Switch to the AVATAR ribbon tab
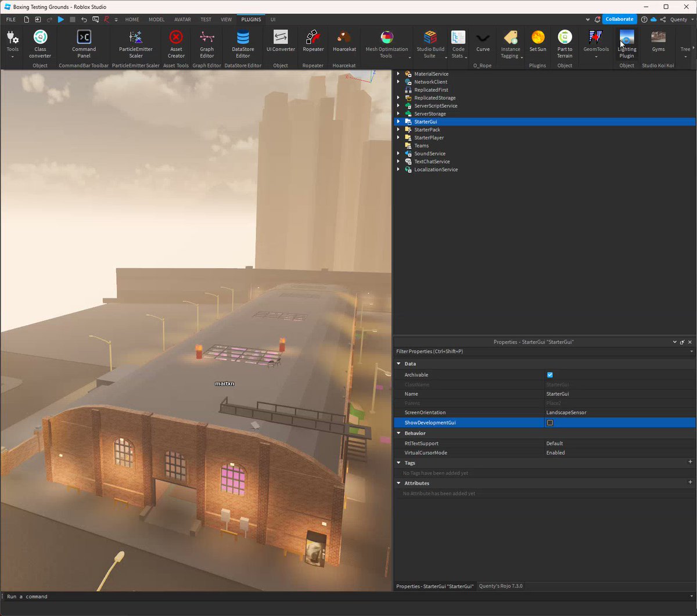 182,19
